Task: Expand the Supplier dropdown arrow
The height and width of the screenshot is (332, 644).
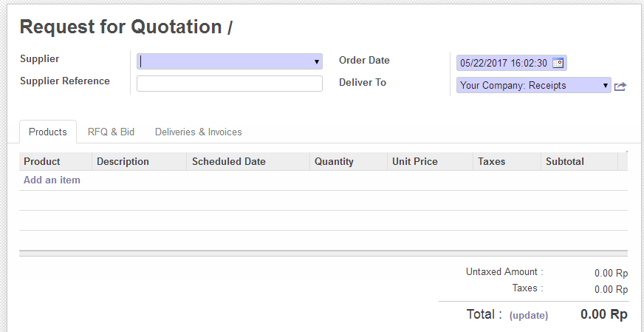Action: [x=317, y=62]
